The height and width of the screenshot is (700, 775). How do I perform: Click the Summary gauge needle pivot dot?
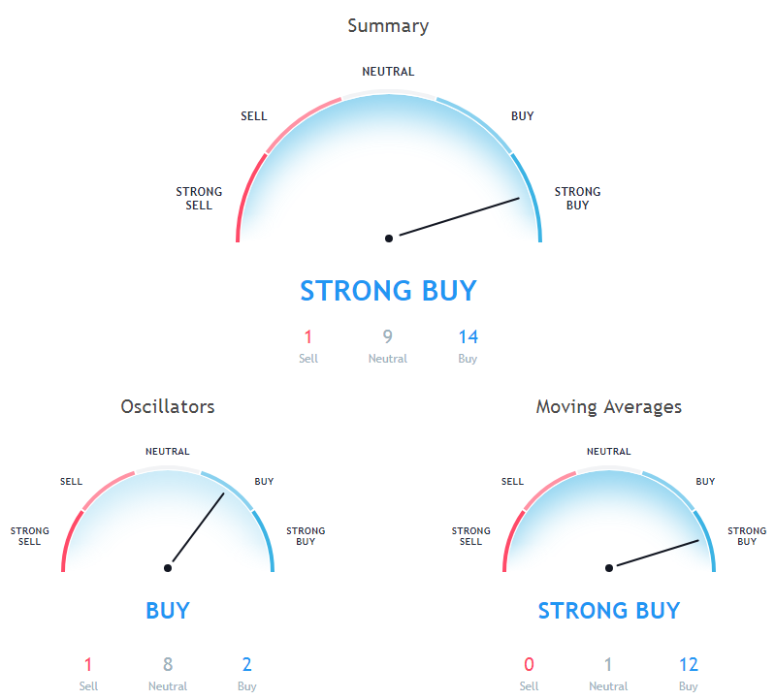point(389,238)
